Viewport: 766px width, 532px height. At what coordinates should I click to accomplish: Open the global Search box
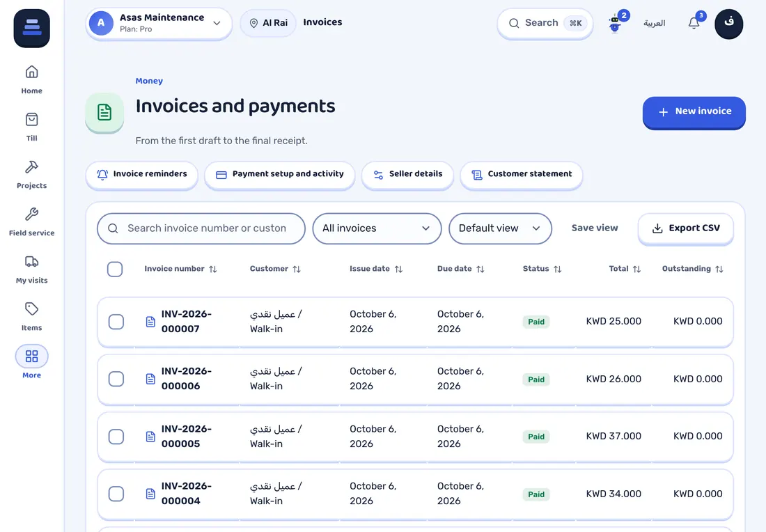tap(545, 23)
